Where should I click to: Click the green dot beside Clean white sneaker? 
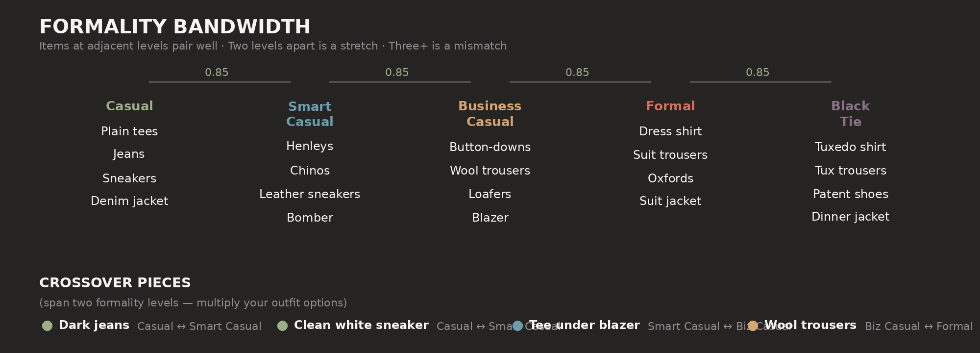click(x=282, y=326)
